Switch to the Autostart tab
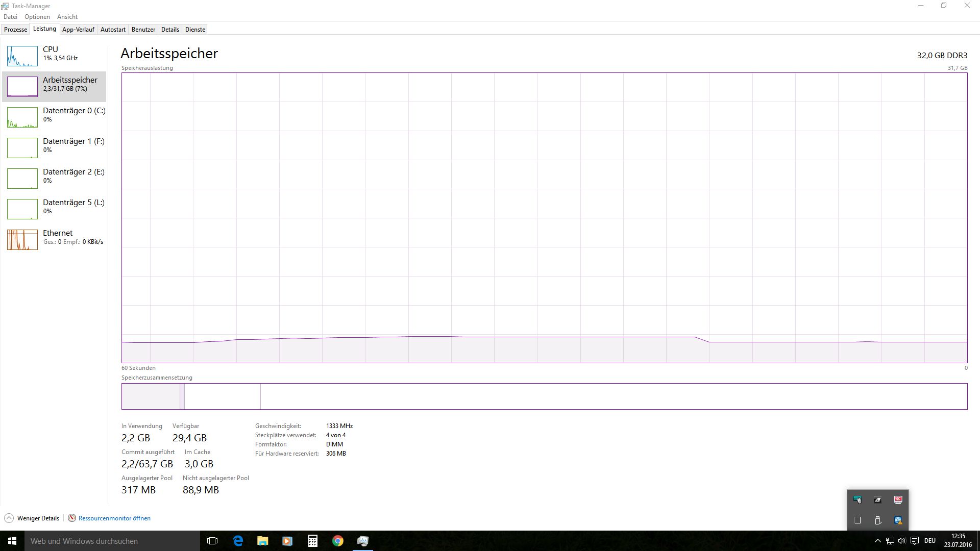Image resolution: width=980 pixels, height=551 pixels. coord(113,30)
